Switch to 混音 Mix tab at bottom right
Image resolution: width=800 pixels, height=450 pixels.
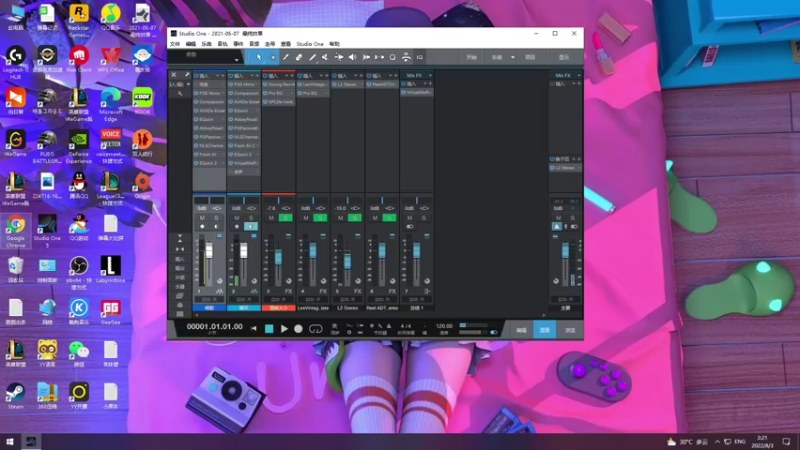pyautogui.click(x=545, y=330)
